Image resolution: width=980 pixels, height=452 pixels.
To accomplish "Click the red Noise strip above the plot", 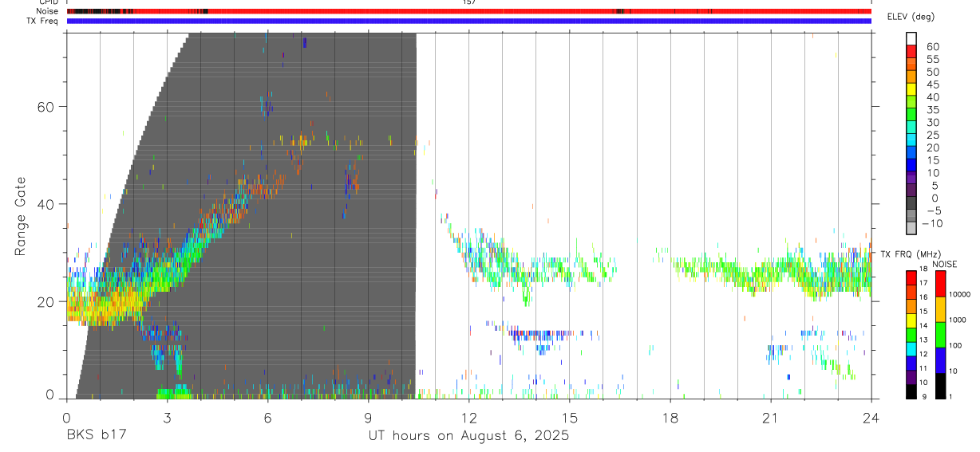I will pyautogui.click(x=468, y=11).
